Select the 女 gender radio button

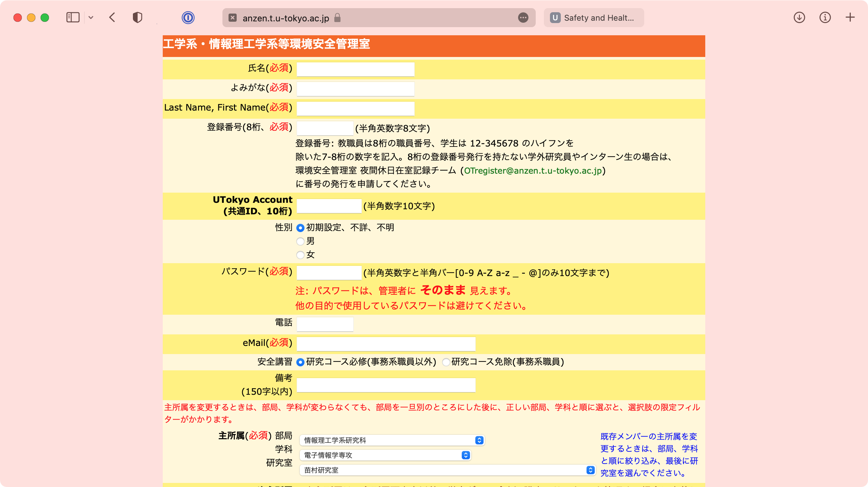(x=300, y=255)
